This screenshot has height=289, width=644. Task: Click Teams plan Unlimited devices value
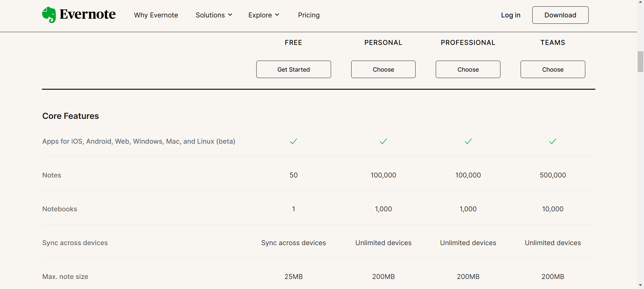(x=553, y=243)
